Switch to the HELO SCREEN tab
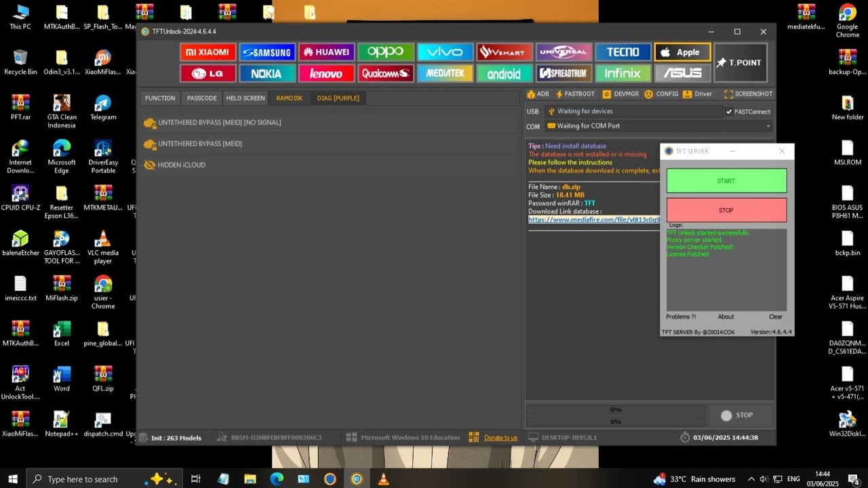Viewport: 868px width, 488px height. tap(245, 98)
